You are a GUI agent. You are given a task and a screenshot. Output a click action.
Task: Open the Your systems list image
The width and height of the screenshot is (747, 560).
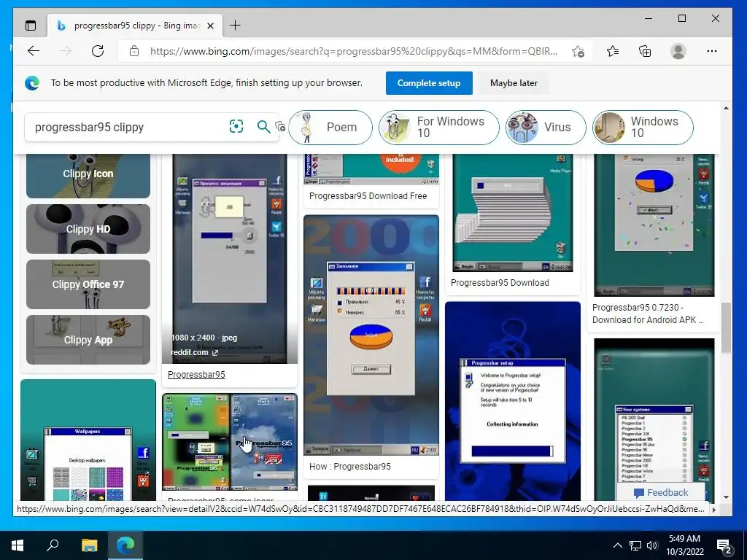point(654,419)
